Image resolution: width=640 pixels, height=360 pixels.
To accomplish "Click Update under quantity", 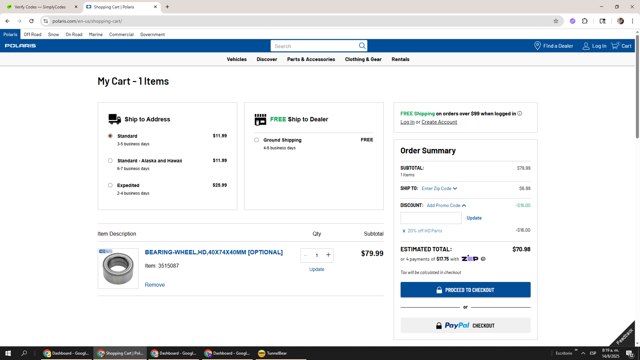I will click(316, 269).
